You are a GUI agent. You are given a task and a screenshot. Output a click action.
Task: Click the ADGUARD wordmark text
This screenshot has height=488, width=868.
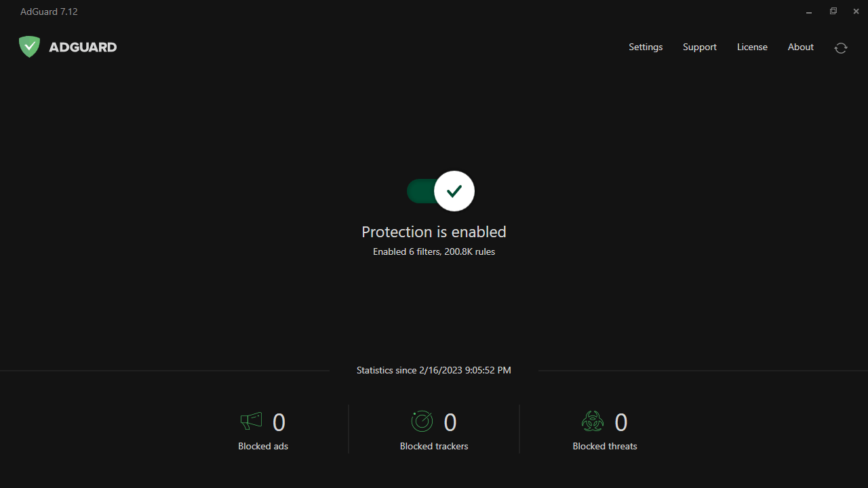(83, 47)
